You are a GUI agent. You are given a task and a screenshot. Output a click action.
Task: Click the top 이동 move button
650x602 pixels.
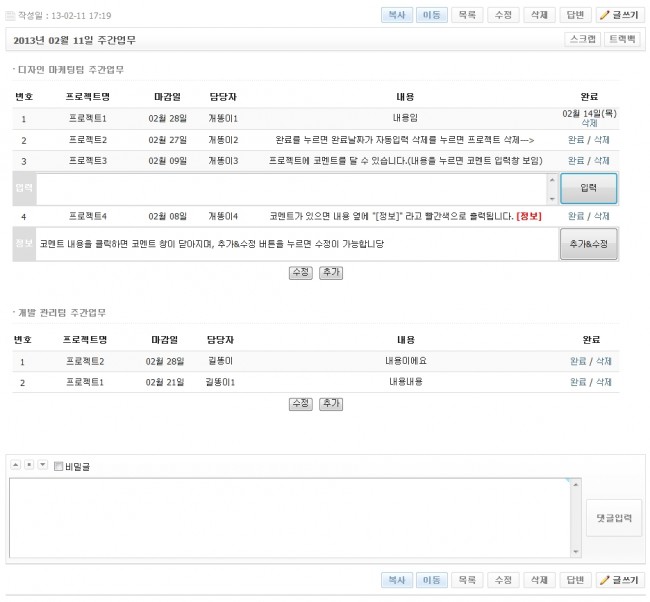pos(432,15)
